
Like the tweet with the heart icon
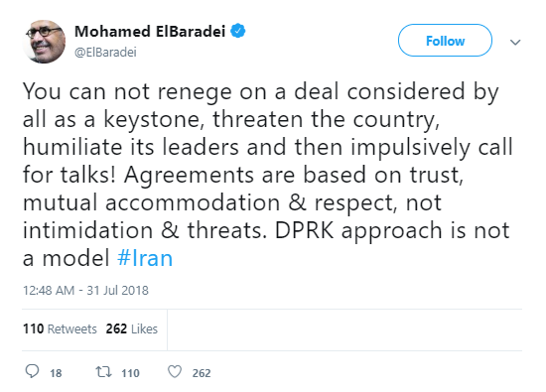(x=175, y=372)
